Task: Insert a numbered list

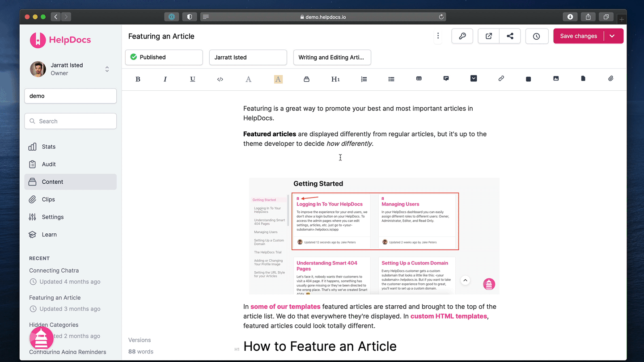Action: click(364, 79)
